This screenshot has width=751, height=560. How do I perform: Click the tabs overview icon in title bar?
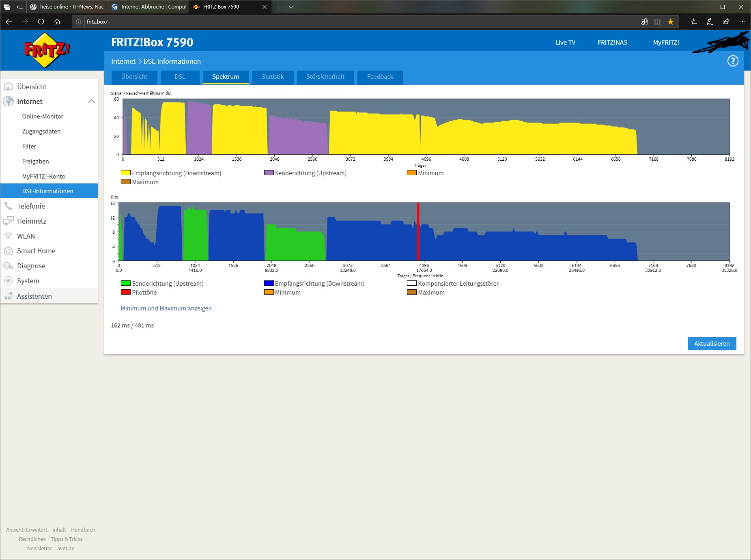click(7, 7)
